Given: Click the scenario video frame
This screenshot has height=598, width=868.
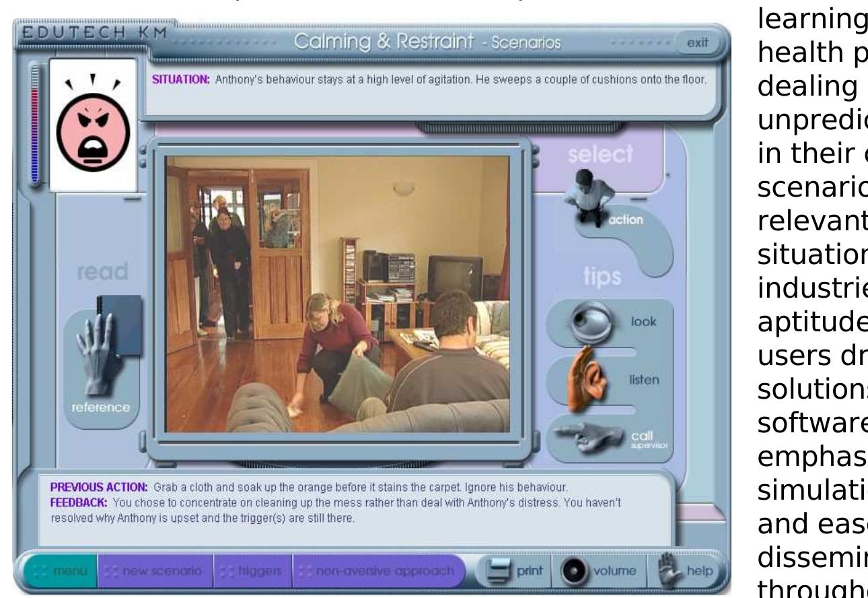Looking at the screenshot, I should (x=337, y=294).
